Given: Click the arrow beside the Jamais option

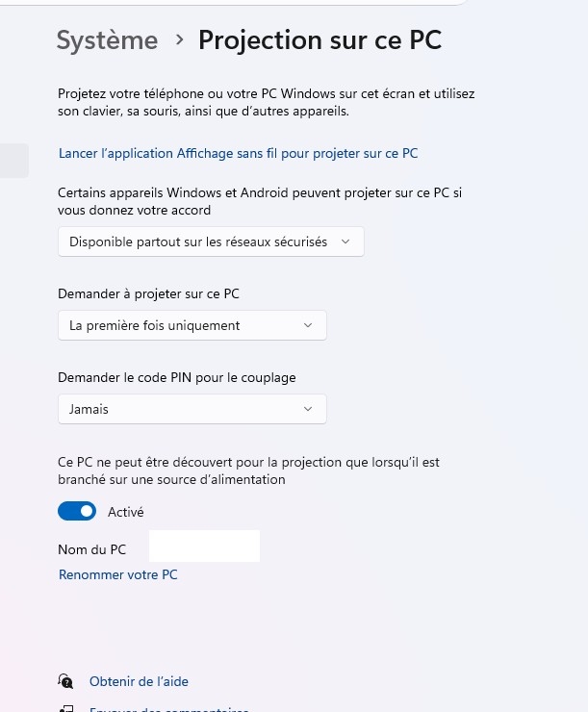Looking at the screenshot, I should (308, 409).
